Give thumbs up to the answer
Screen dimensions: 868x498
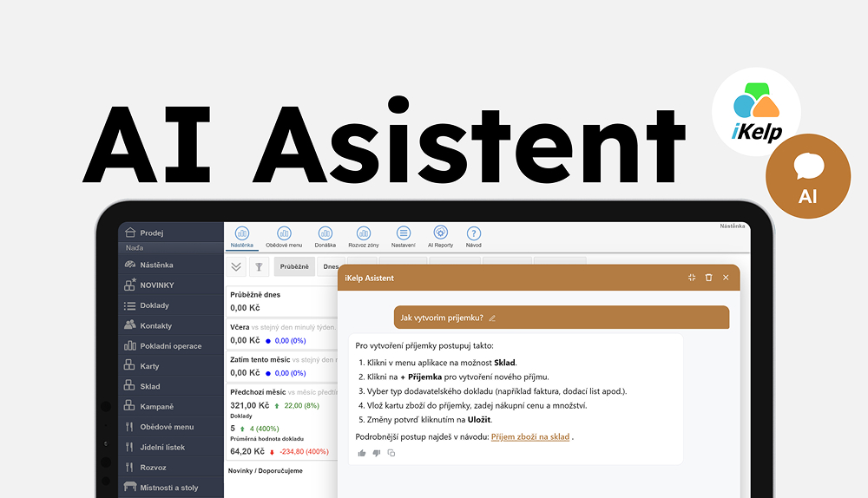362,453
